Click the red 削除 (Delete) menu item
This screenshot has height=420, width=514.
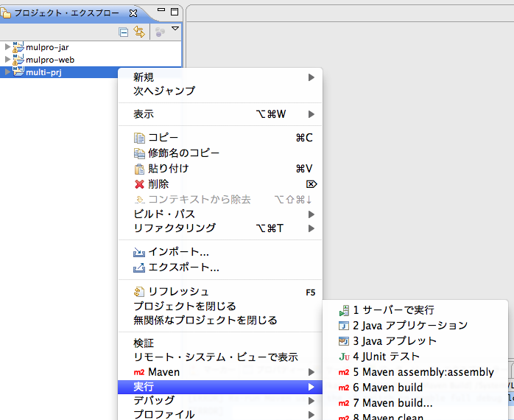[x=158, y=183]
